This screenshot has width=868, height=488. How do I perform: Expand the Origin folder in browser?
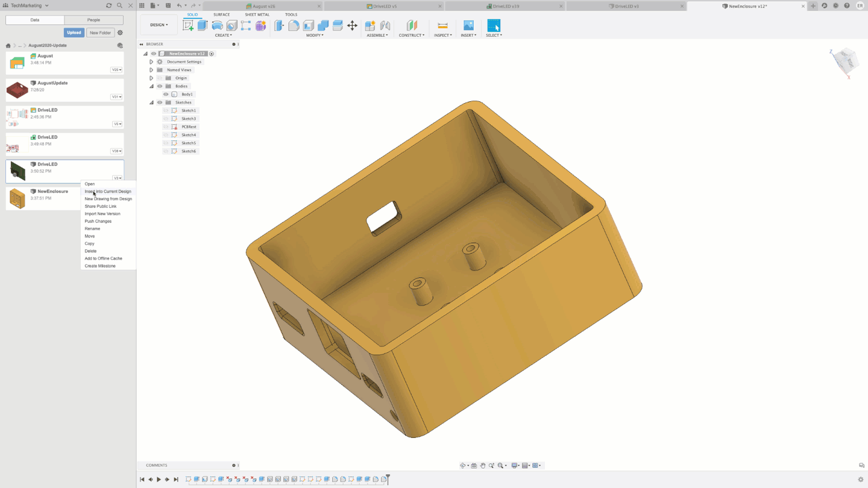tap(151, 78)
